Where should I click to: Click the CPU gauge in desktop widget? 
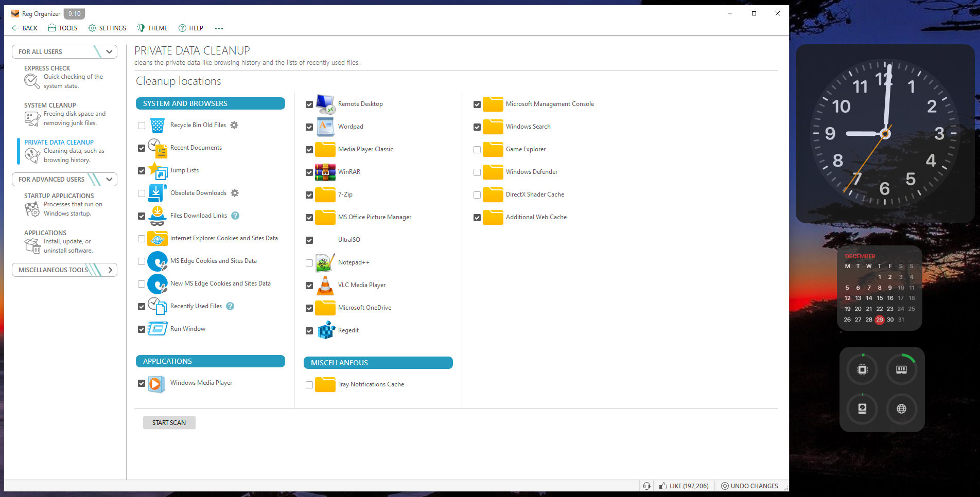[863, 369]
